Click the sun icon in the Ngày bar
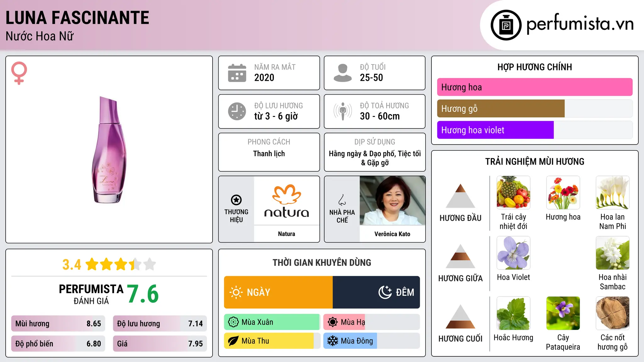Viewport: 644px width, 362px height. [x=236, y=292]
